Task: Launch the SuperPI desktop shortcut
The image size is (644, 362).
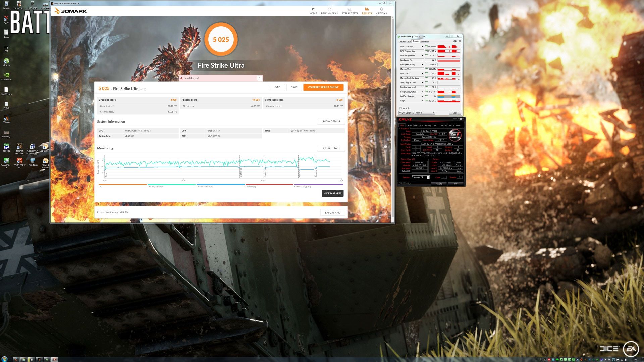Action: [x=6, y=147]
